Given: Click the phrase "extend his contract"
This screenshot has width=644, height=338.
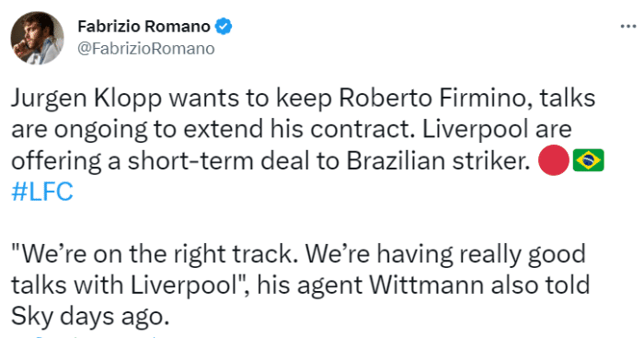Looking at the screenshot, I should (x=299, y=130).
